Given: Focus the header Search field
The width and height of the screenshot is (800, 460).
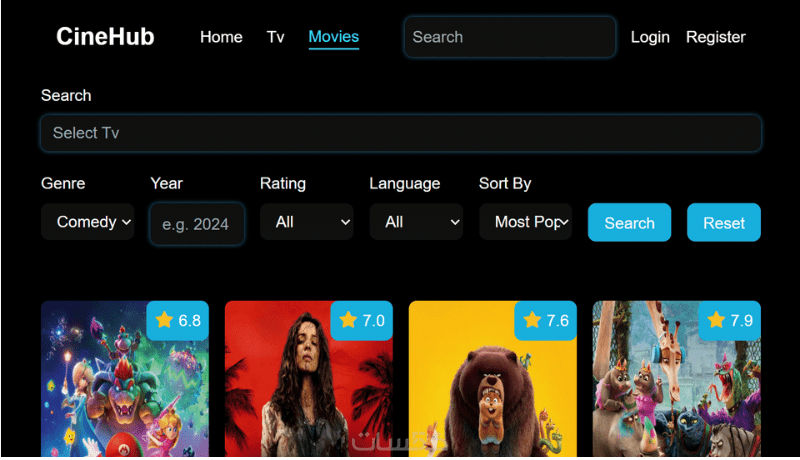Looking at the screenshot, I should [x=510, y=37].
